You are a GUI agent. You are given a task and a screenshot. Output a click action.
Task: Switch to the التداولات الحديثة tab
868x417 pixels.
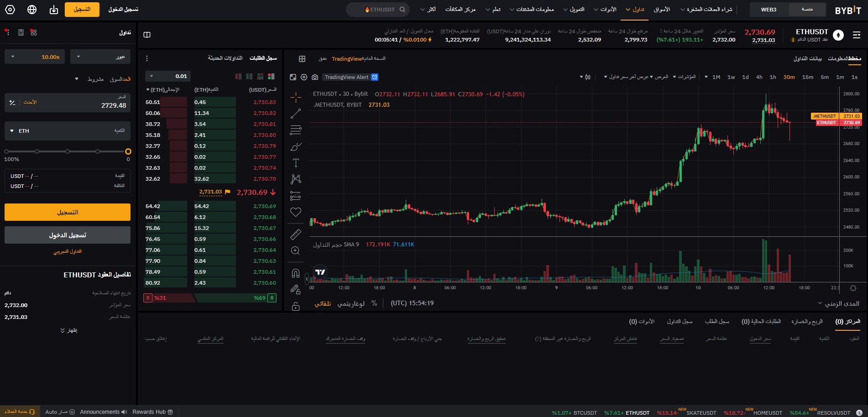[x=225, y=59]
